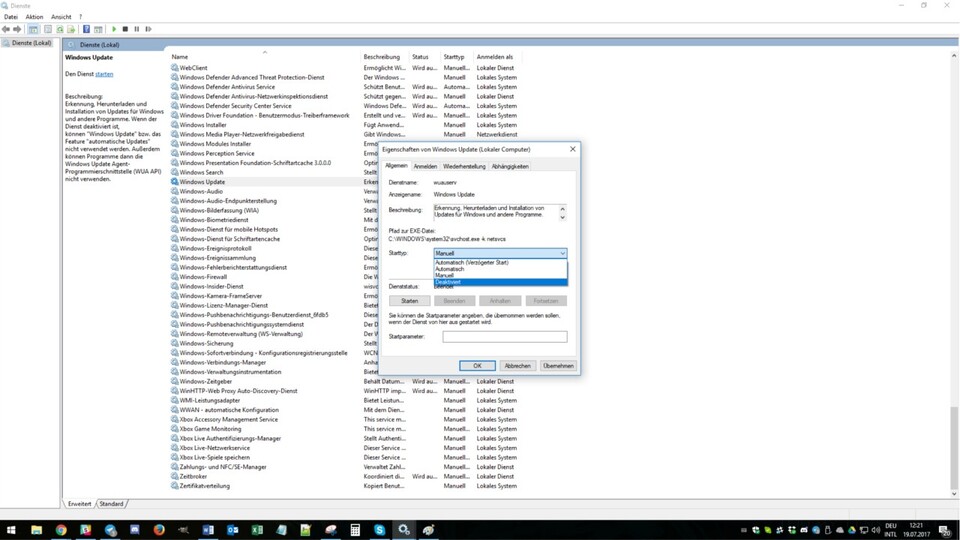Image resolution: width=960 pixels, height=540 pixels.
Task: Collapse the Starttyp combo box arrow
Action: pyautogui.click(x=563, y=253)
